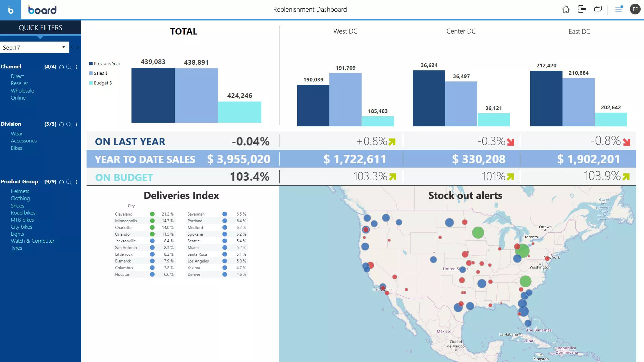Image resolution: width=644 pixels, height=362 pixels.
Task: Click the Channel search icon
Action: tap(69, 66)
